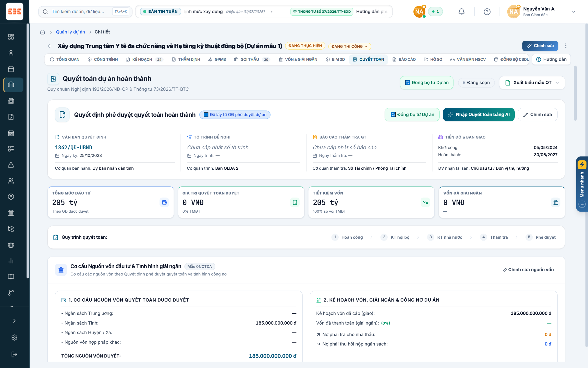588x368 pixels.
Task: Expand the sidebar with the chevron arrow
Action: click(14, 321)
